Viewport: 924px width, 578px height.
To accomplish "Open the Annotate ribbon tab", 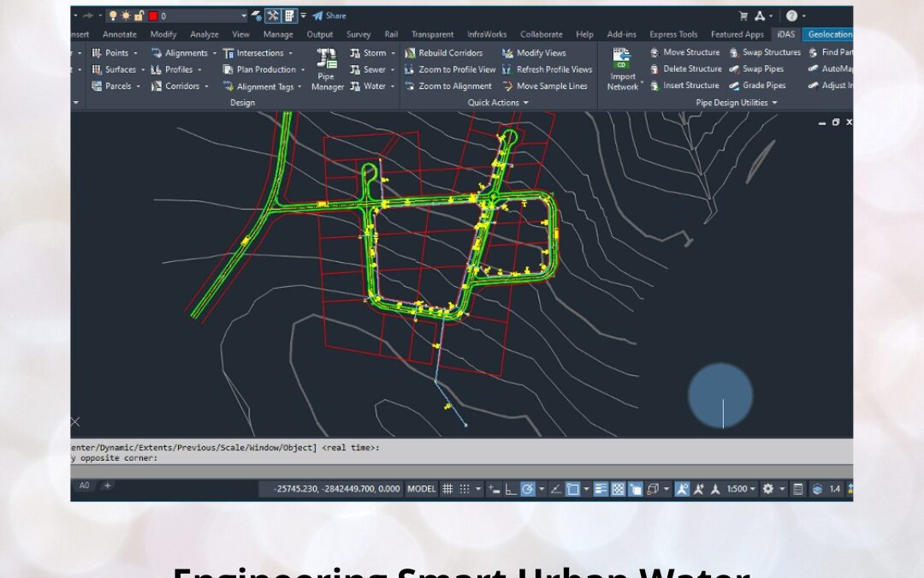I will (119, 34).
